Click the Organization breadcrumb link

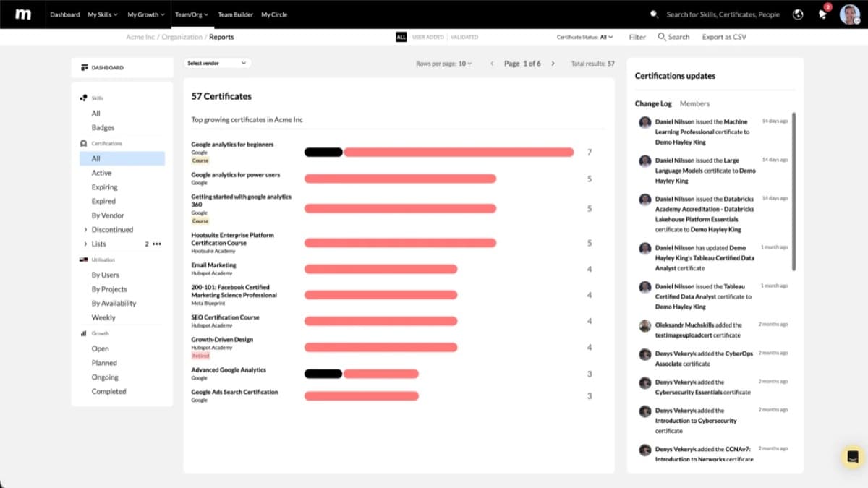pyautogui.click(x=182, y=37)
